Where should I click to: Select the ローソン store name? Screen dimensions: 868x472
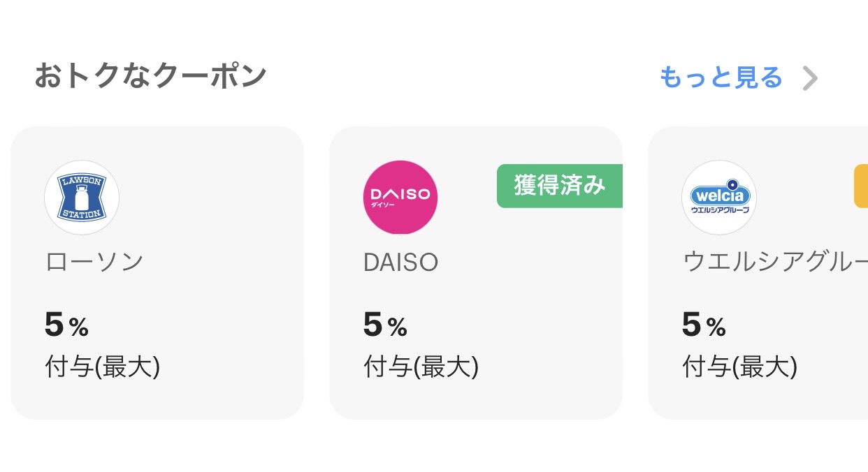coord(94,261)
